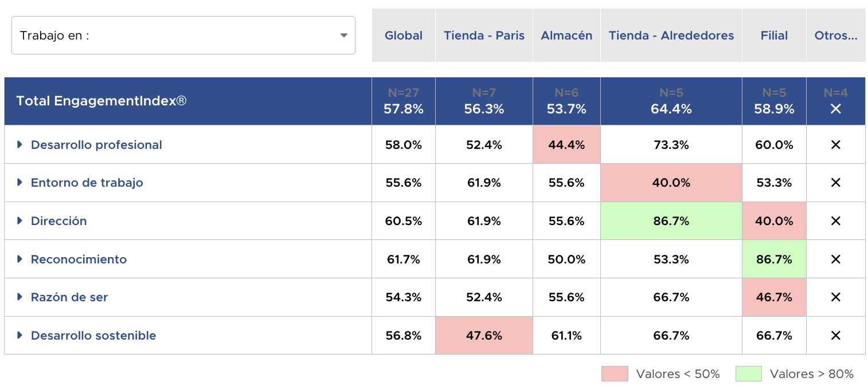Expand the Desarrollo sostenible arrow
The height and width of the screenshot is (386, 868).
[x=19, y=336]
